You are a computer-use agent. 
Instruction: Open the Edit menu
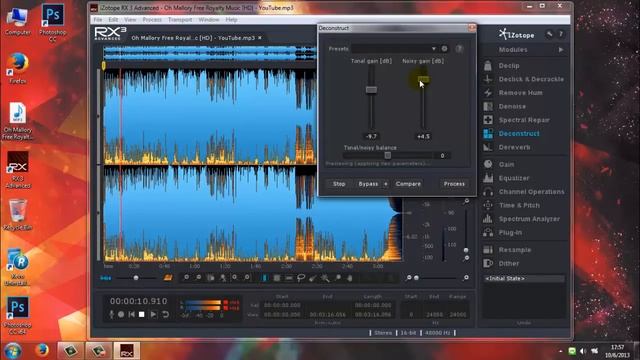(x=113, y=20)
